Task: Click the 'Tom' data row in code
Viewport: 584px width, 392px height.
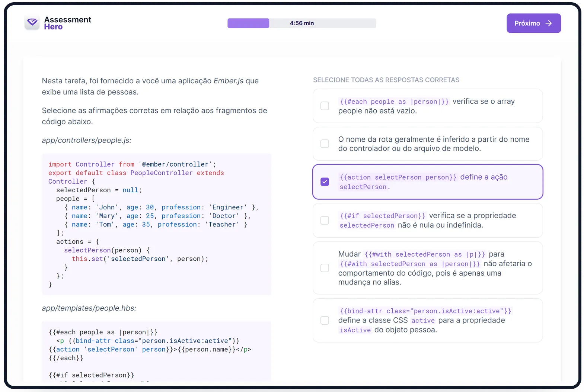Action: (156, 224)
